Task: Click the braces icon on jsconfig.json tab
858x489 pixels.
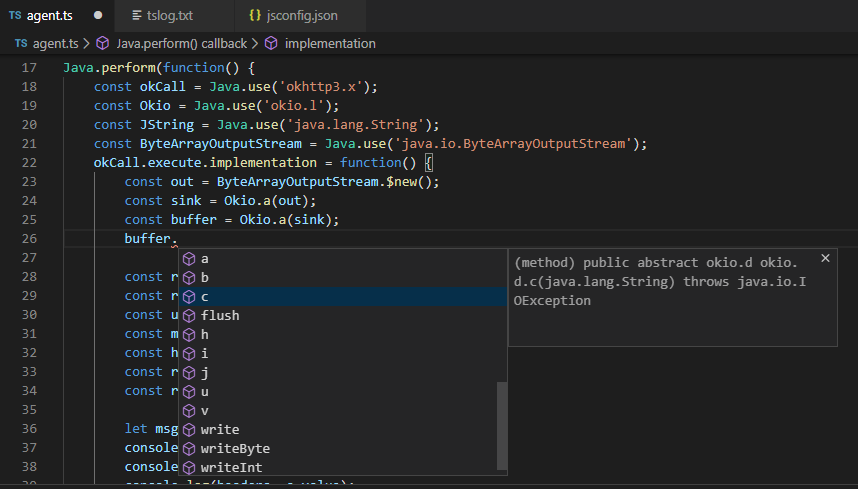Action: click(x=255, y=15)
